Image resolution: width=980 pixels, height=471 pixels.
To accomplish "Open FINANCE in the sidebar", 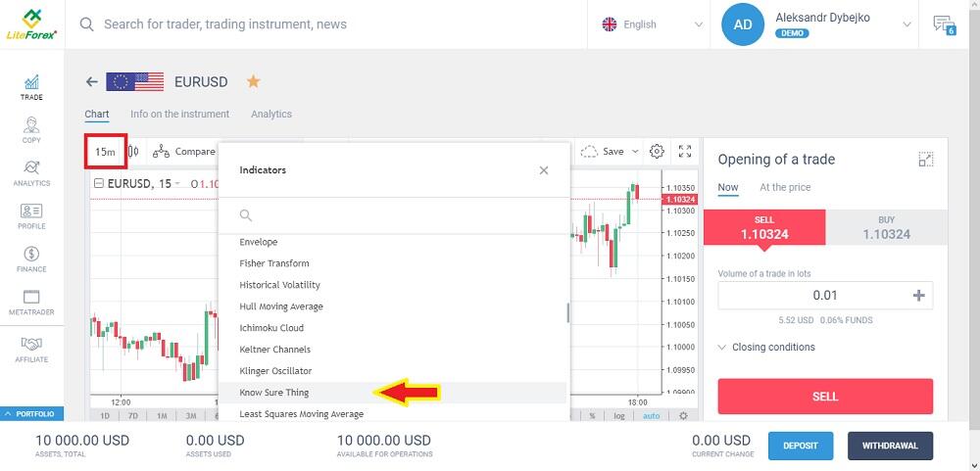I will [x=31, y=259].
